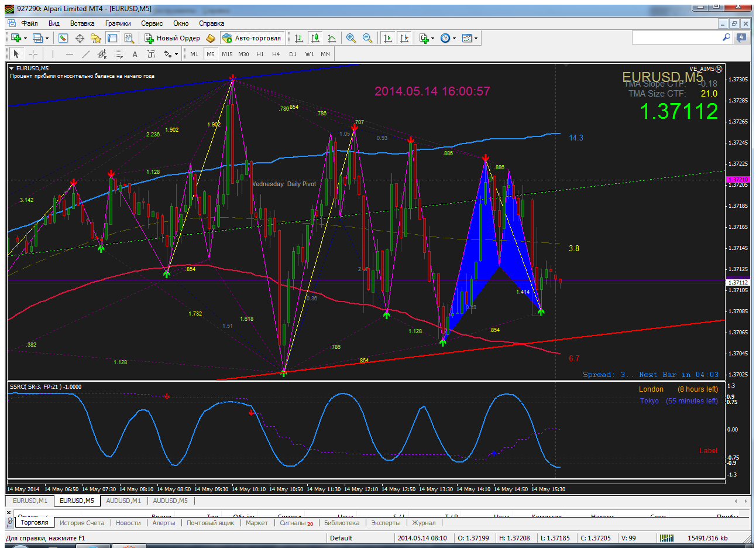Toggle chart shift icon
The width and height of the screenshot is (756, 548).
(404, 38)
